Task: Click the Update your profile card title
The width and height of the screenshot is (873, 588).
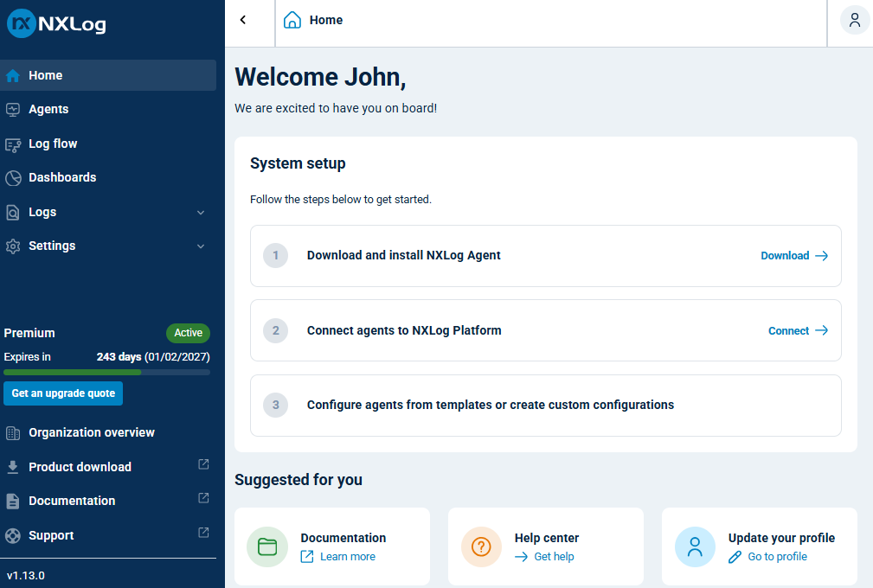Action: point(781,538)
